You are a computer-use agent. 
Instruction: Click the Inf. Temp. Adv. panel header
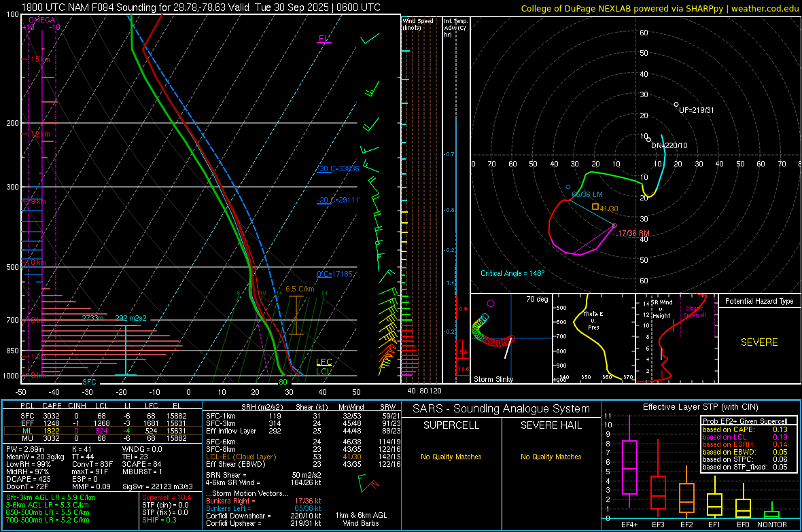click(x=455, y=28)
